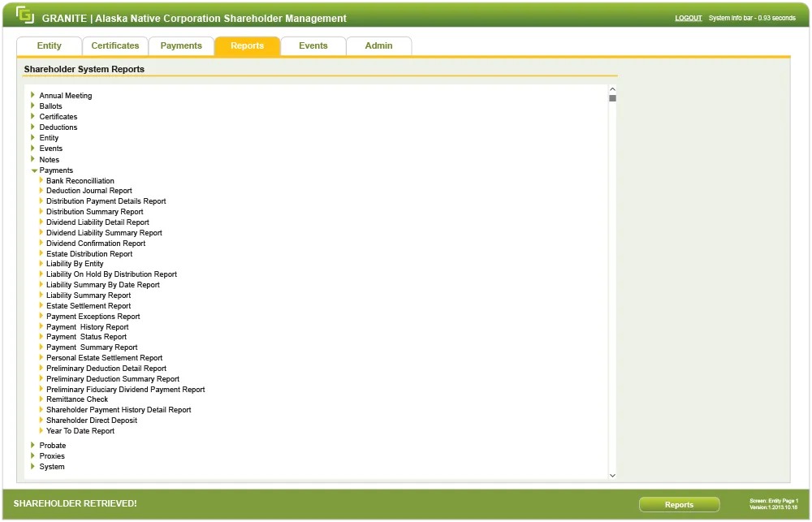Screen dimensions: 812x522
Task: Click arrow icon beside Bank Reconcilliation
Action: pos(41,180)
